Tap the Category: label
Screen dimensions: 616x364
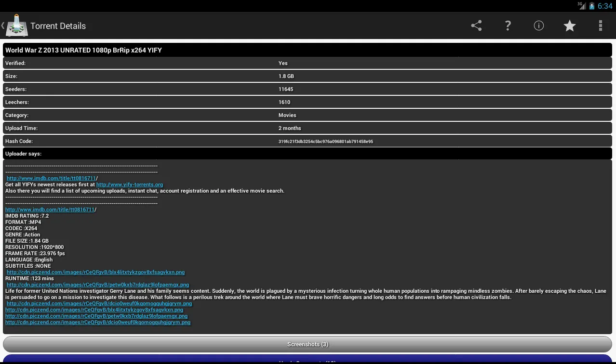pyautogui.click(x=17, y=115)
